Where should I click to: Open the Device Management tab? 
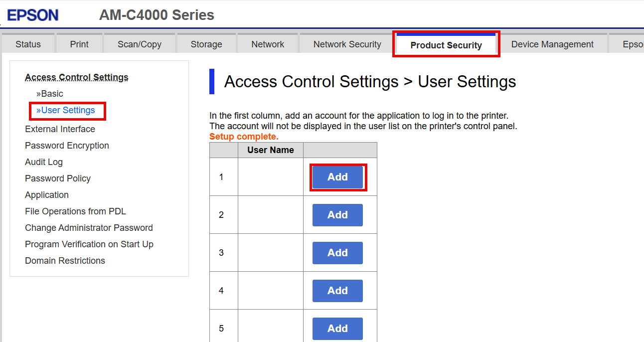552,44
